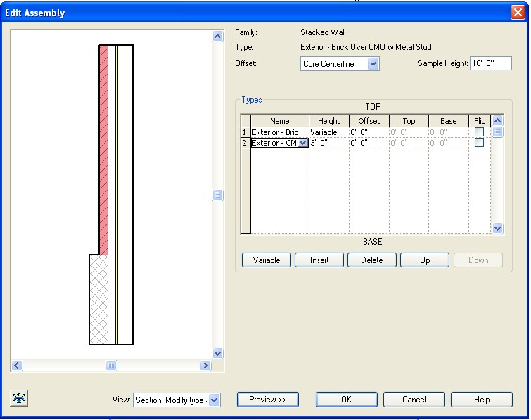531x420 pixels.
Task: Click the preview horizontal scrollbar thumb
Action: click(111, 365)
